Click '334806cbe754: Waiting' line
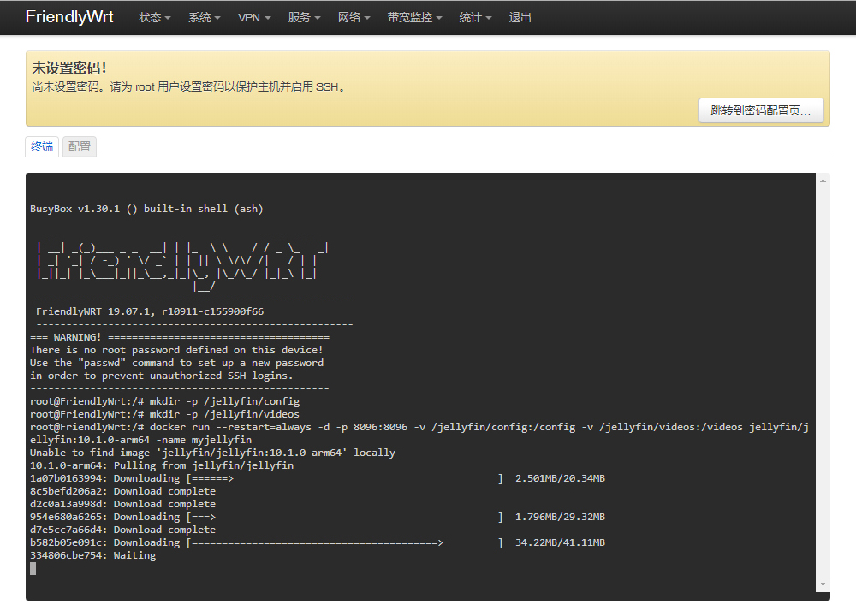This screenshot has width=856, height=616. [92, 555]
